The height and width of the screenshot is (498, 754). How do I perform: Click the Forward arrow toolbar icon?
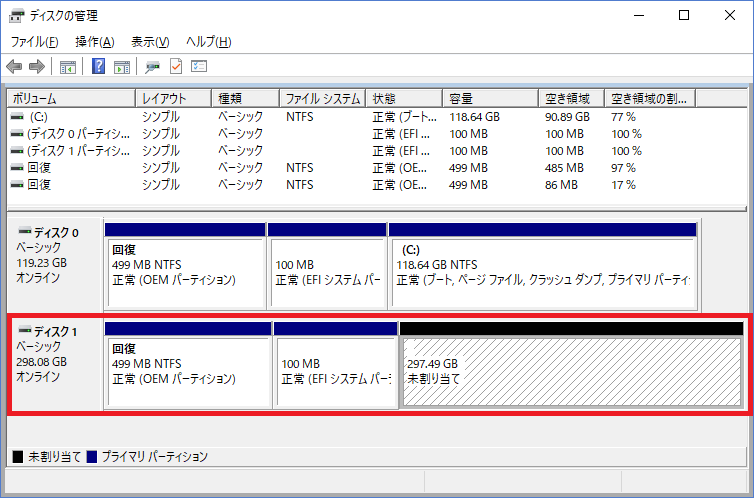(x=37, y=67)
